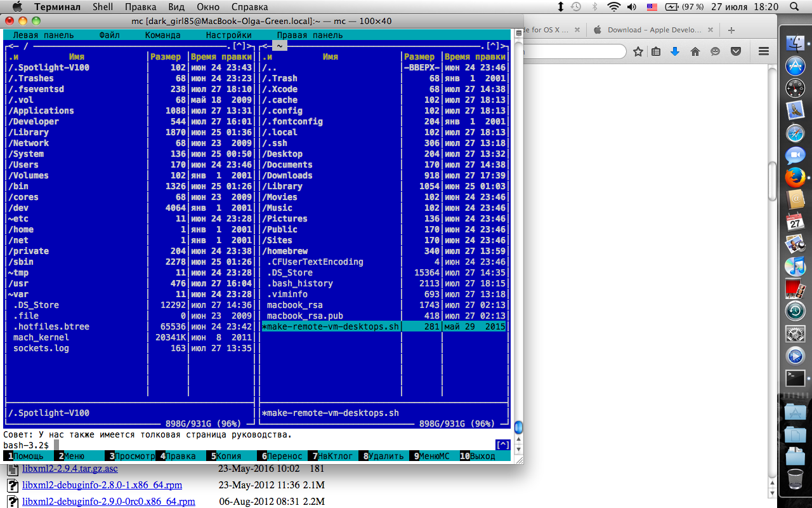The width and height of the screenshot is (812, 508).
Task: Open QuickTime Player in the Dock
Action: pyautogui.click(x=795, y=356)
